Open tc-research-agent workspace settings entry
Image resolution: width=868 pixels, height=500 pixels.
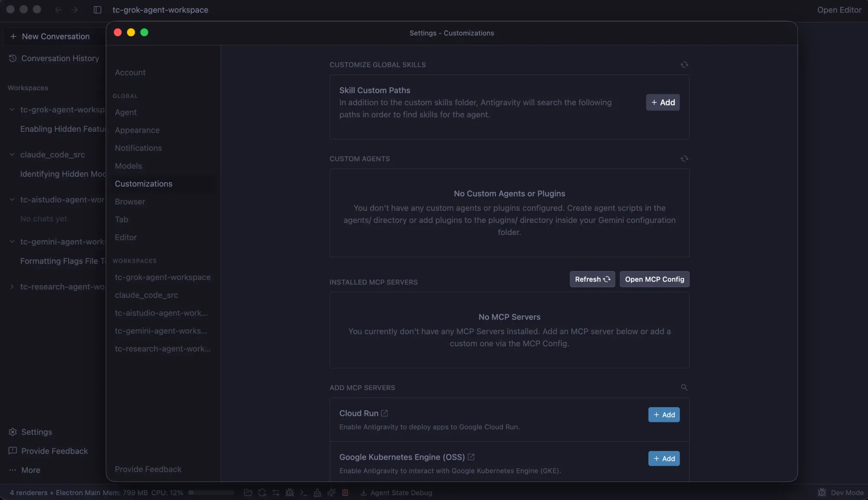pos(163,349)
